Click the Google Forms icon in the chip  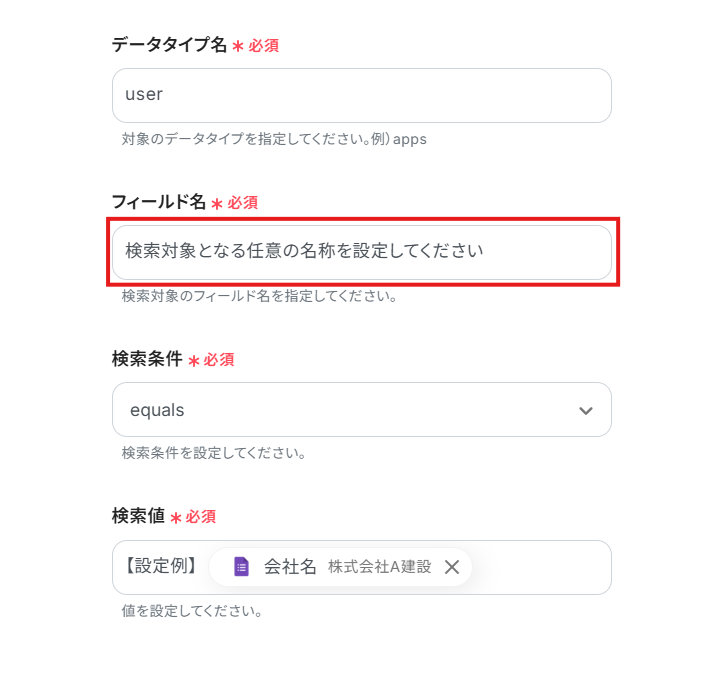click(241, 567)
